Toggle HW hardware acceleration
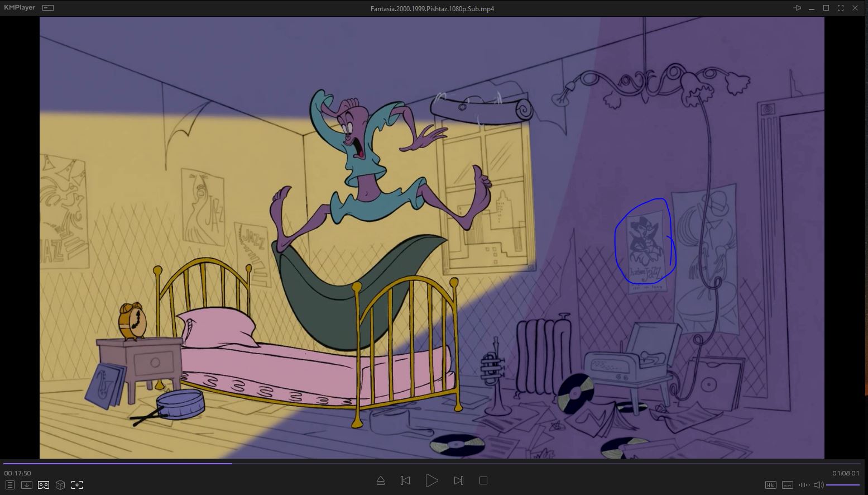The width and height of the screenshot is (868, 495). [771, 485]
